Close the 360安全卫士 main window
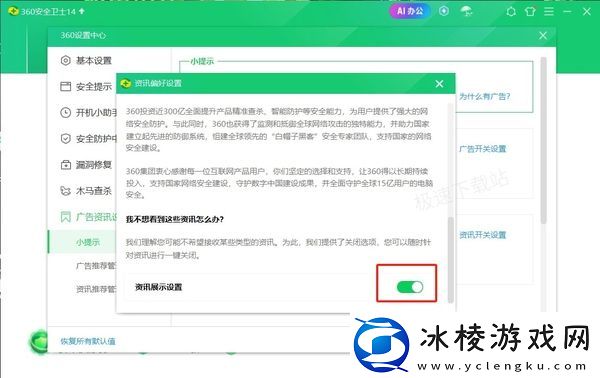The height and width of the screenshot is (378, 600). pyautogui.click(x=587, y=11)
